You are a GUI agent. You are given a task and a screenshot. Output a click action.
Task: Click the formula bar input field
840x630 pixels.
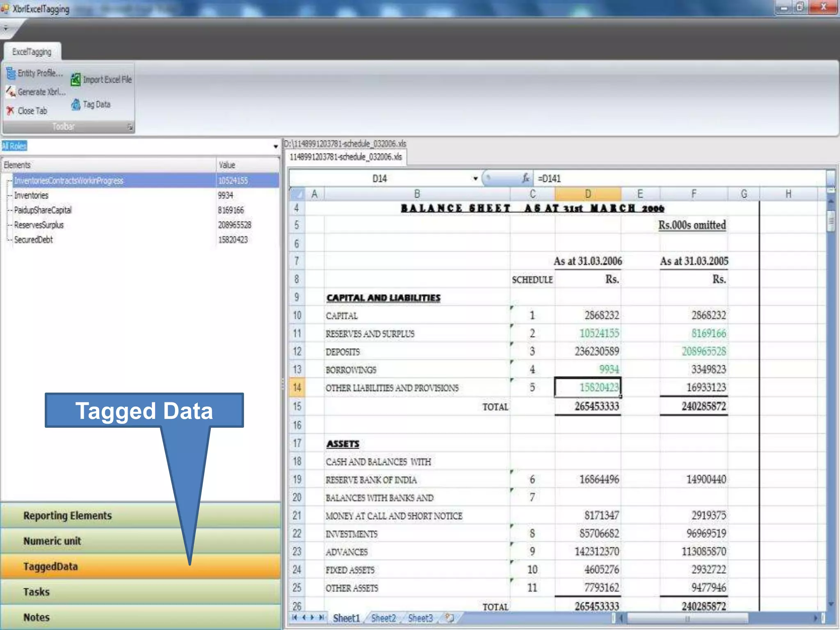pyautogui.click(x=677, y=178)
